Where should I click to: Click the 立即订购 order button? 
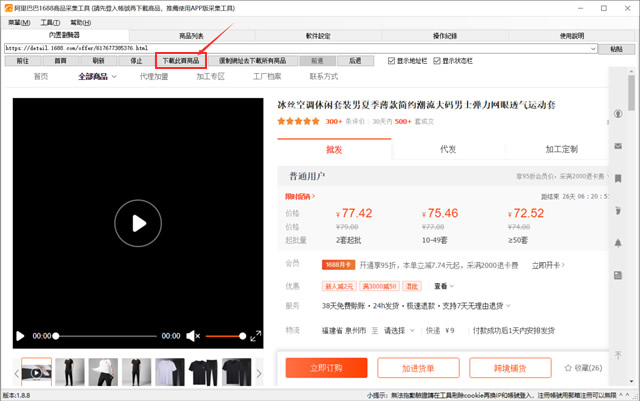[x=326, y=368]
